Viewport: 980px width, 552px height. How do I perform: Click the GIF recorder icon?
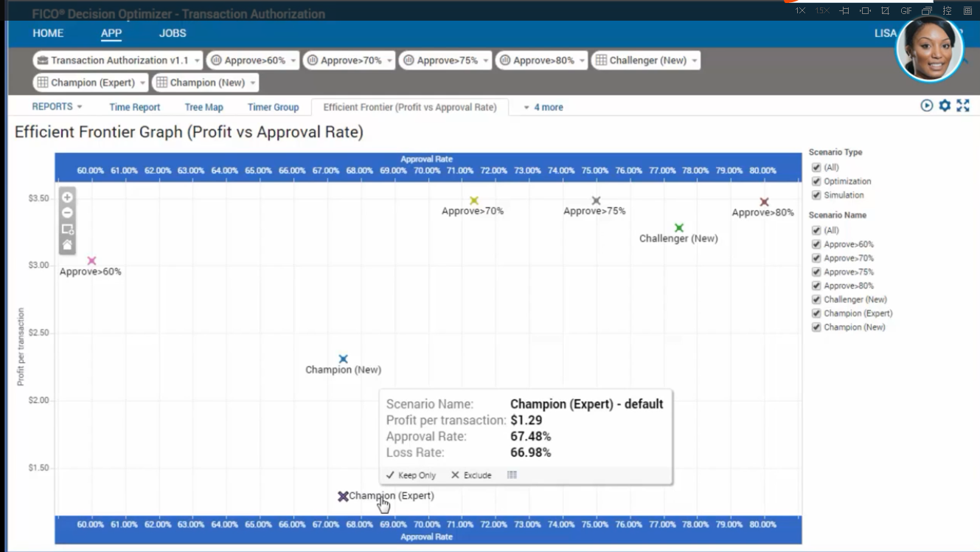click(906, 11)
